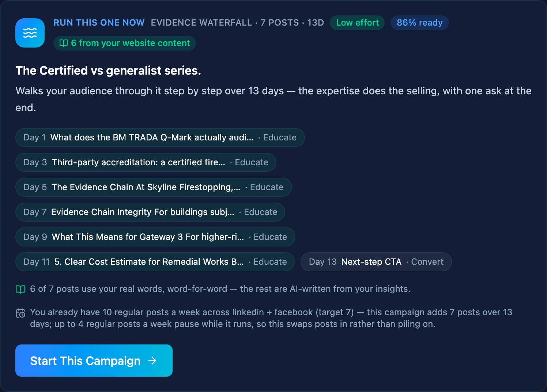Open Day 11 Clear Cost Estimate post

coord(155,262)
